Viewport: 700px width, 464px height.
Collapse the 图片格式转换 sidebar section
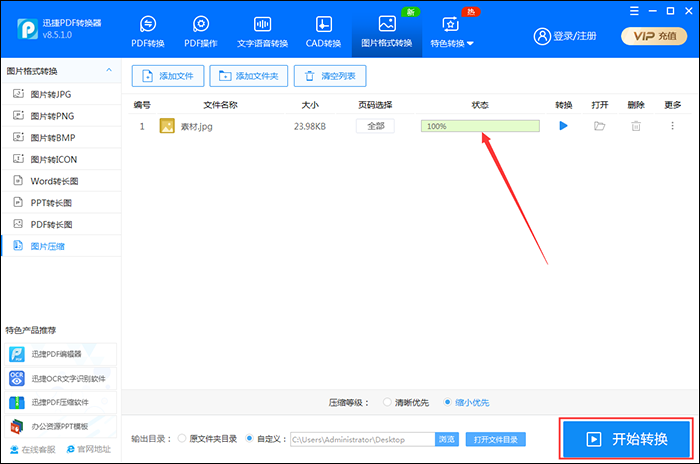(108, 71)
